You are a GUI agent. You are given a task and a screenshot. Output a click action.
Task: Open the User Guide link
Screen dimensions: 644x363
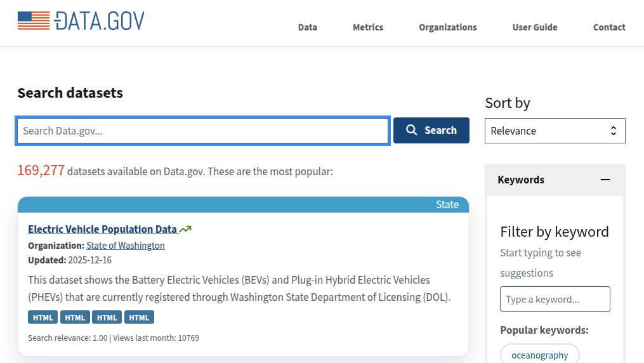tap(535, 27)
